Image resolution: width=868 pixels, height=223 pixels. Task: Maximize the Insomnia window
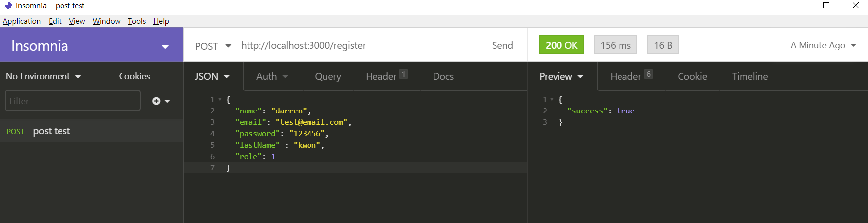click(826, 5)
